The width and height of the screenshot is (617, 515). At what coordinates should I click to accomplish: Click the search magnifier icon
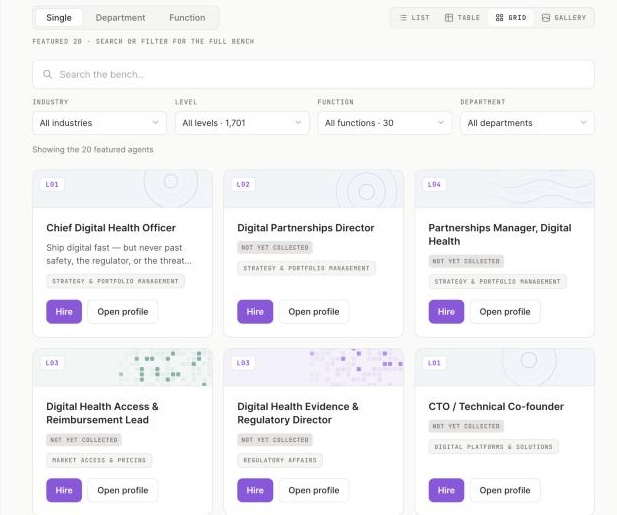pos(48,74)
